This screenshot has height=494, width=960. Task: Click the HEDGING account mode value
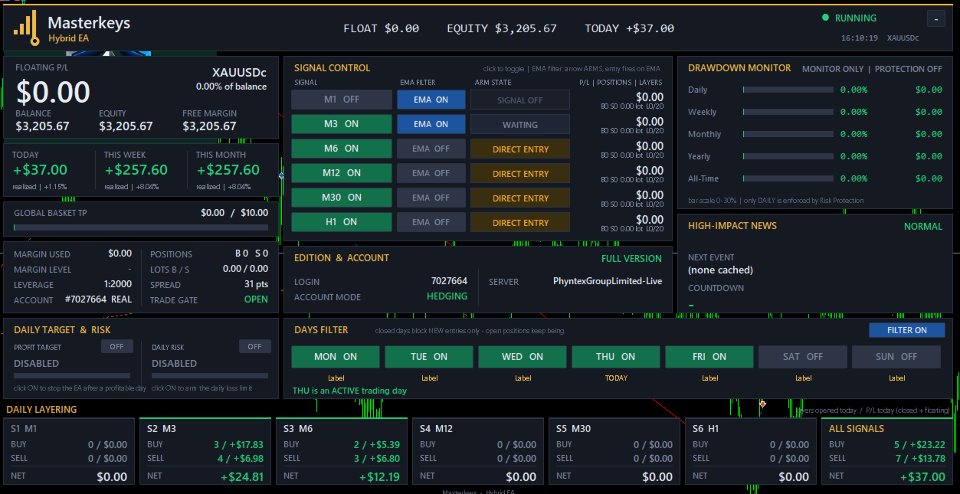(447, 296)
